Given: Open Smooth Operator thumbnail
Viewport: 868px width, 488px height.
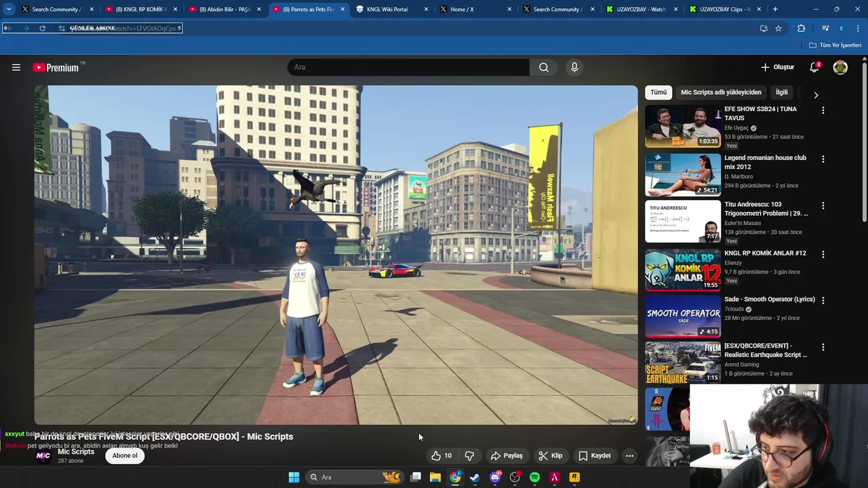Looking at the screenshot, I should tap(683, 317).
